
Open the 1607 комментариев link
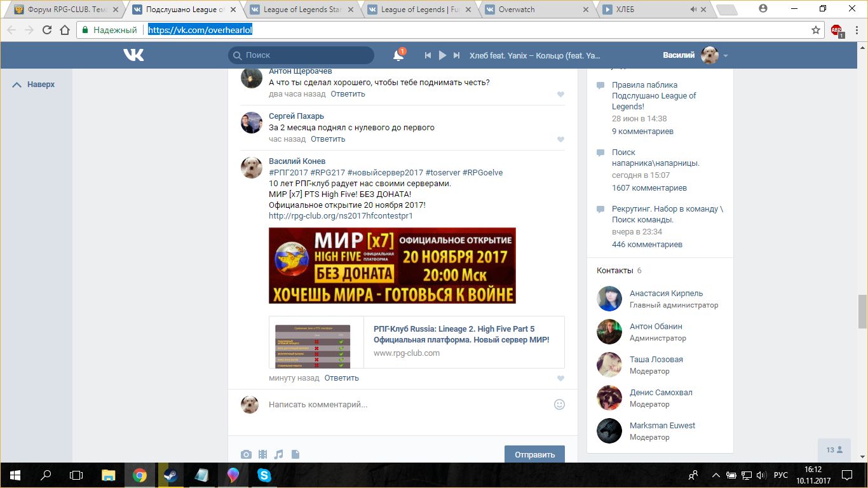pyautogui.click(x=649, y=188)
